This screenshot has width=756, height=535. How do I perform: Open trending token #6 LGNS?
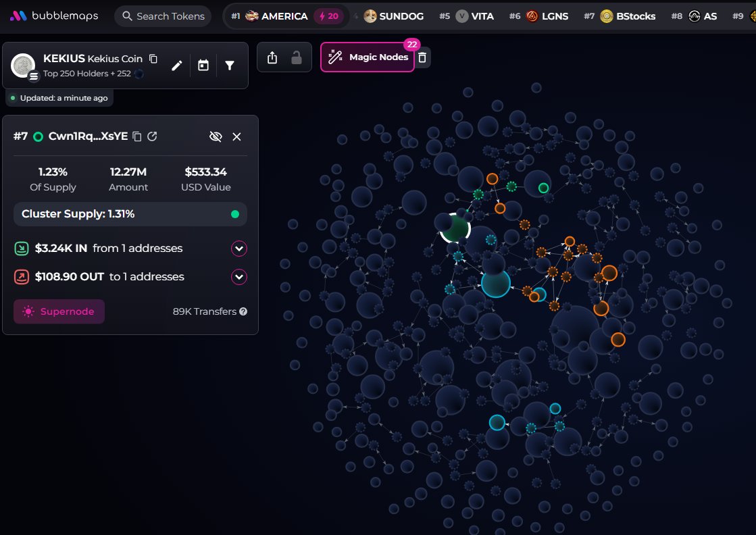[x=538, y=16]
